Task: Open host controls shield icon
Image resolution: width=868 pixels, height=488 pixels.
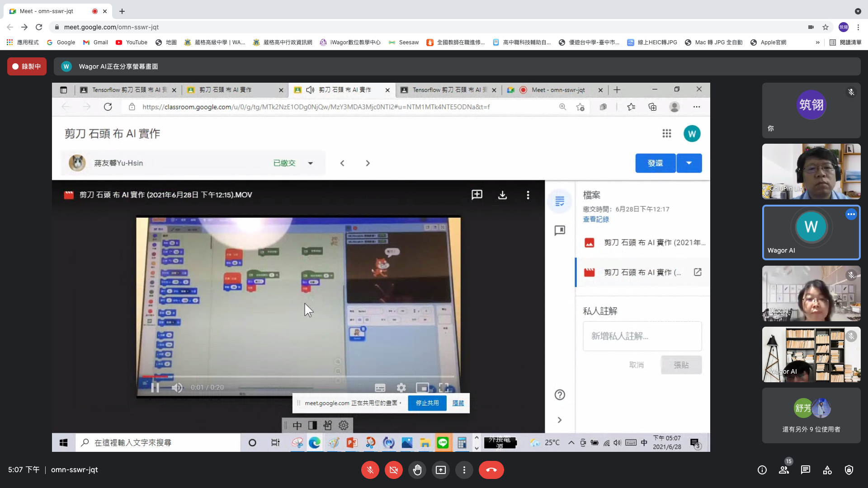Action: point(849,470)
